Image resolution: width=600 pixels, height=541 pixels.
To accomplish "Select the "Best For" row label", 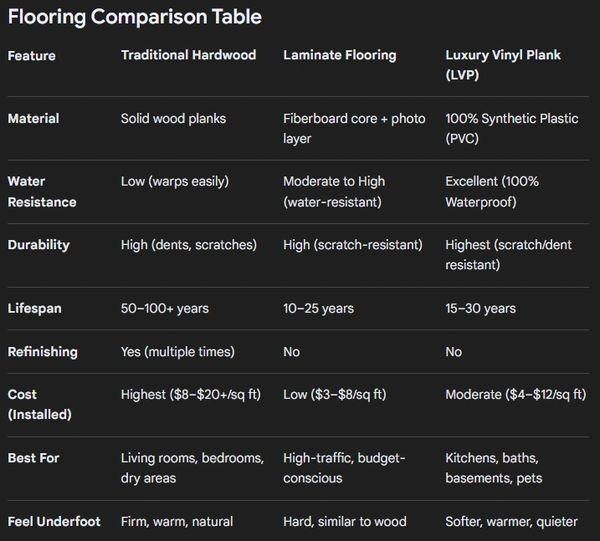I will pyautogui.click(x=34, y=458).
